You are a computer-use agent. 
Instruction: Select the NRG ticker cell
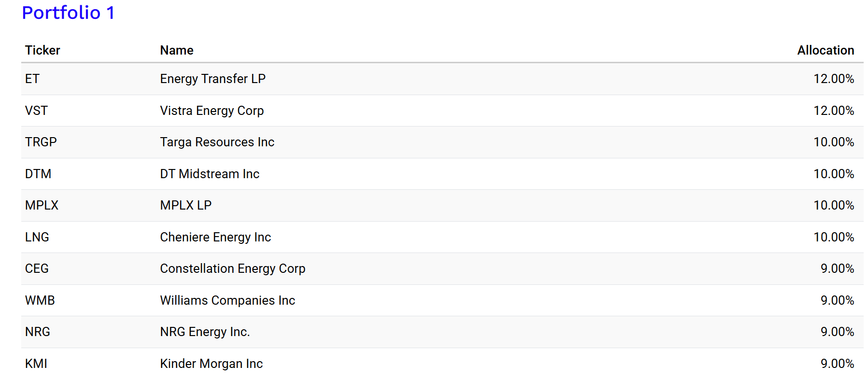pos(38,332)
